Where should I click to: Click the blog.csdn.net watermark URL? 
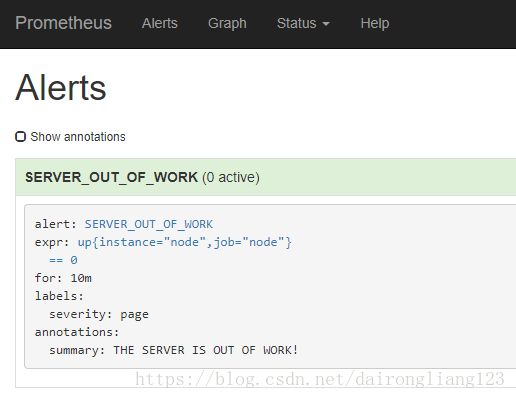[x=320, y=379]
